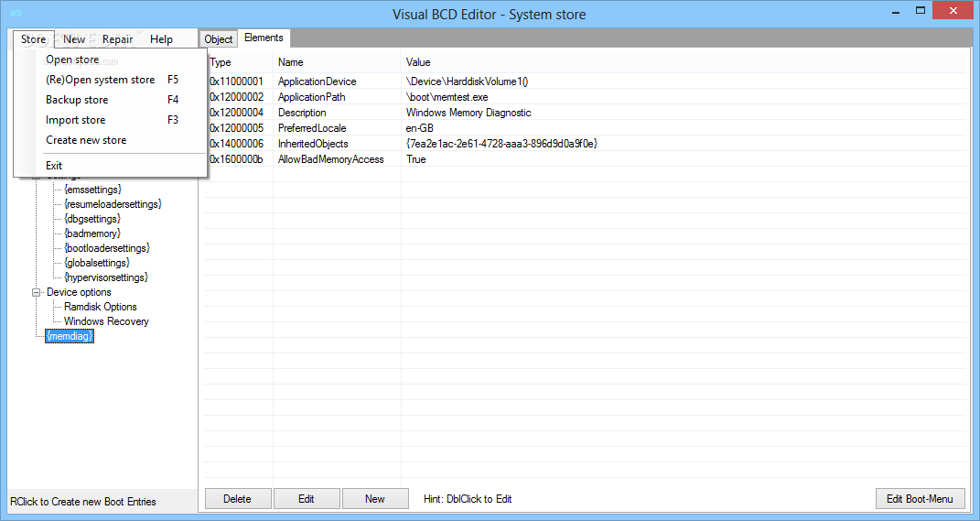Select {globalsettings} tree node
This screenshot has height=521, width=980.
(97, 263)
